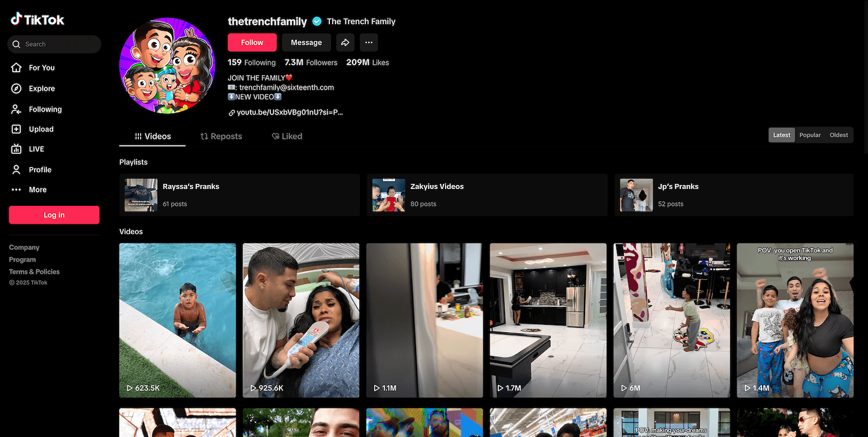Open the Following feed
Viewport: 868px width, 437px height.
tap(45, 109)
